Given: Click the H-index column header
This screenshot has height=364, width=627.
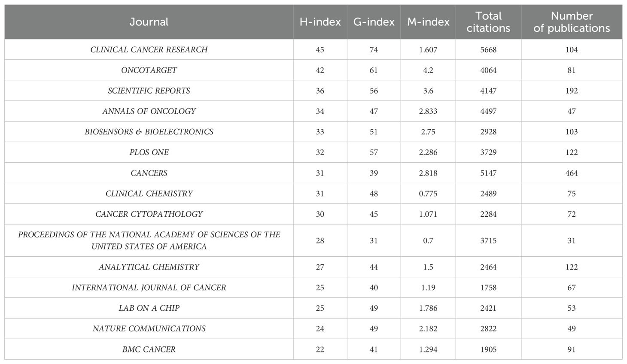Looking at the screenshot, I should tap(320, 22).
